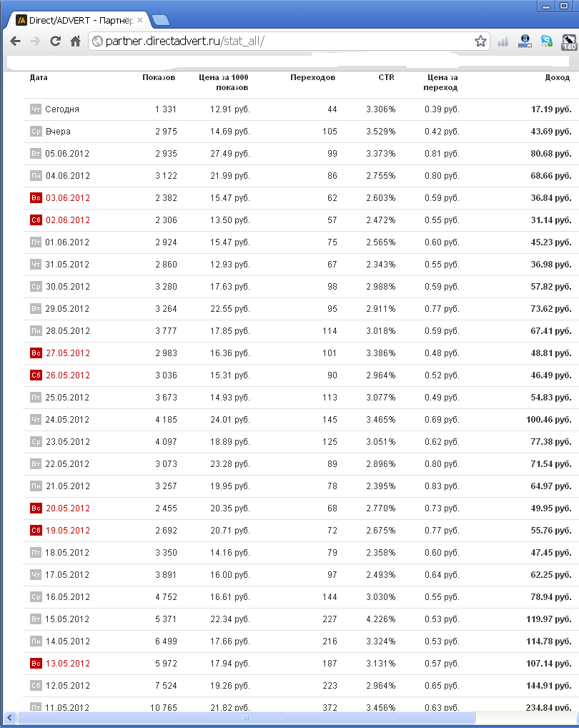Click the bar chart extension icon
The image size is (579, 728).
(503, 41)
